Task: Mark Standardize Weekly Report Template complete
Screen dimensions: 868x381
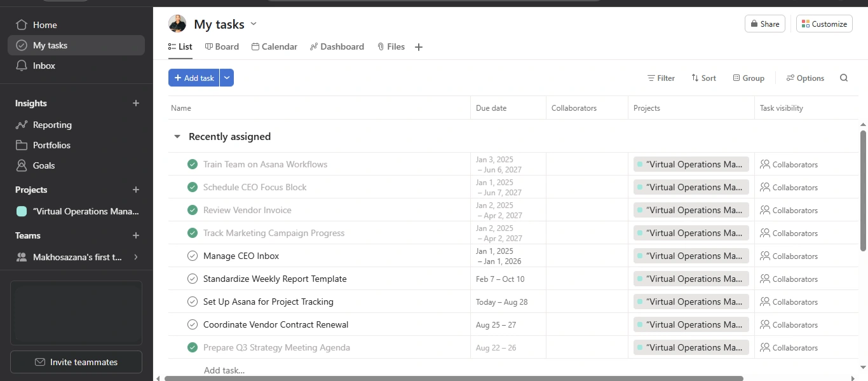Action: click(193, 279)
